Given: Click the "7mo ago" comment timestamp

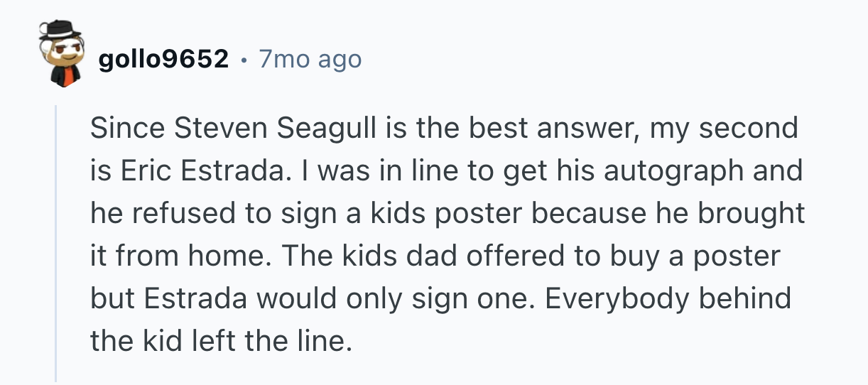Looking at the screenshot, I should [310, 60].
